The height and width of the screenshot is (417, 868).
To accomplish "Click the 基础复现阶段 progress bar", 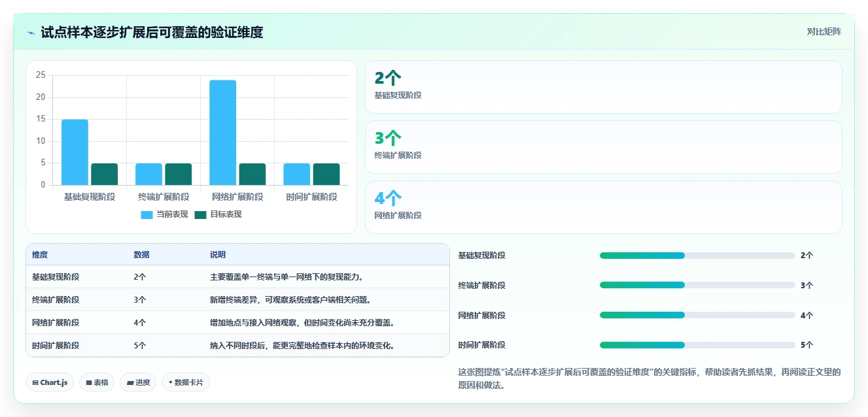I will click(x=697, y=256).
